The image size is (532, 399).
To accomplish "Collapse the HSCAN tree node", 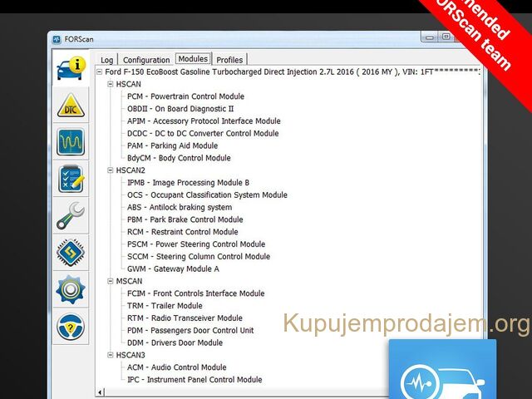I will 111,84.
